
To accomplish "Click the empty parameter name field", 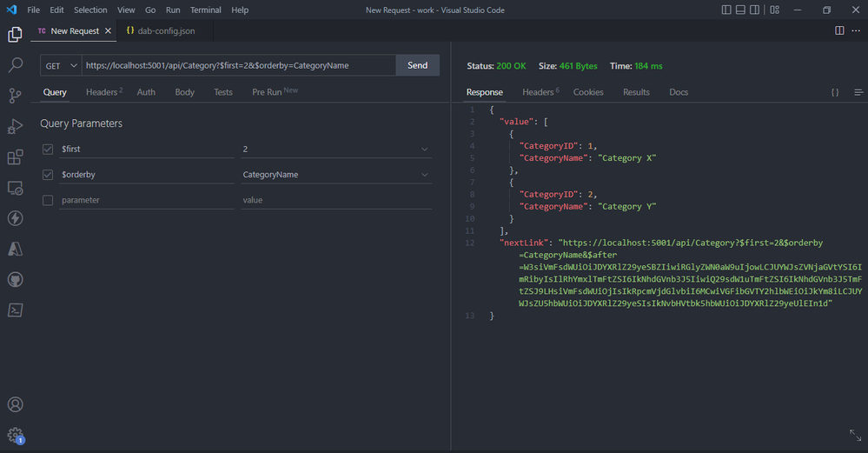I will pyautogui.click(x=147, y=200).
